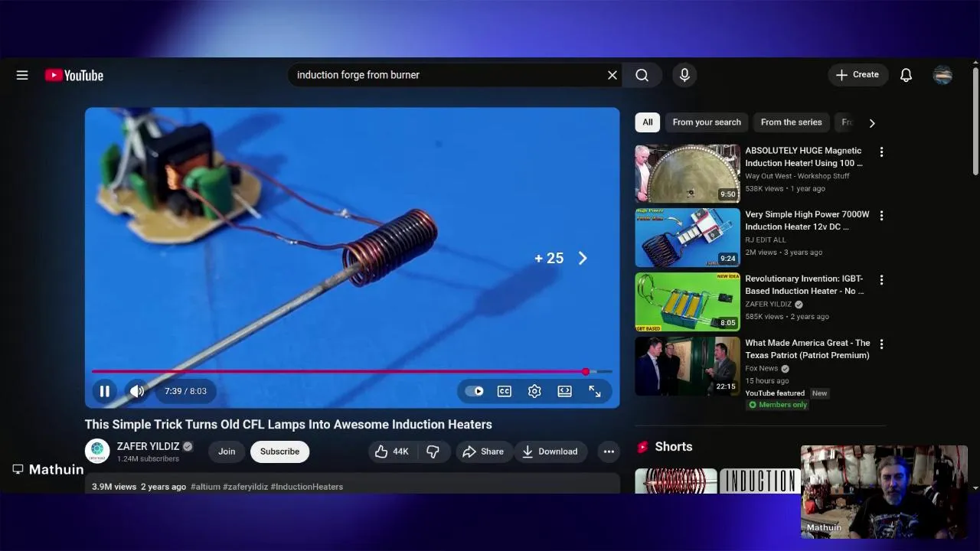Open the Create menu button
The image size is (980, 551).
pos(857,75)
